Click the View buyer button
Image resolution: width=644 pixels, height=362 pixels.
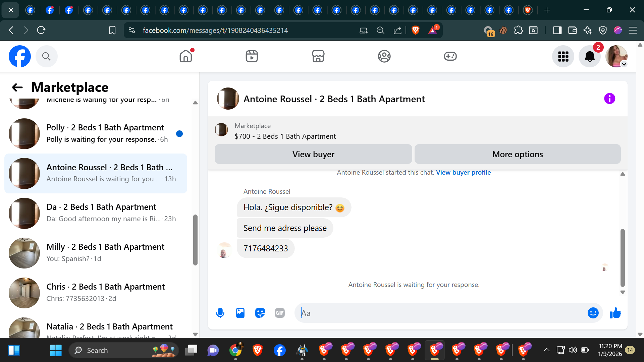[313, 154]
